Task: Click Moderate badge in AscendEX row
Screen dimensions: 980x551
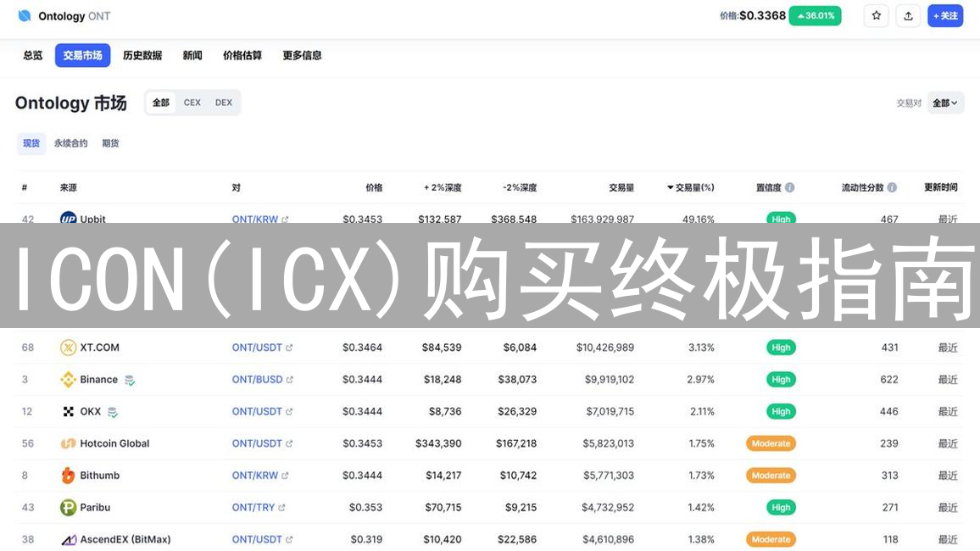Action: click(x=771, y=539)
